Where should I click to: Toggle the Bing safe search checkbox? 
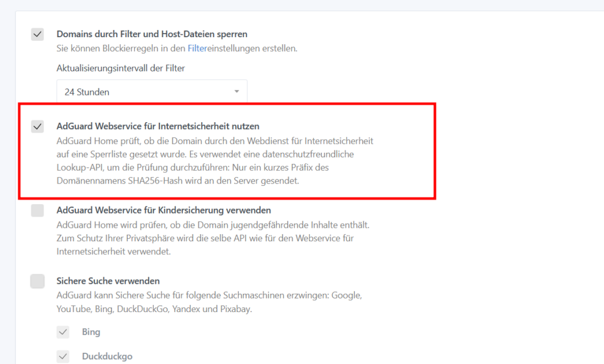tap(63, 332)
